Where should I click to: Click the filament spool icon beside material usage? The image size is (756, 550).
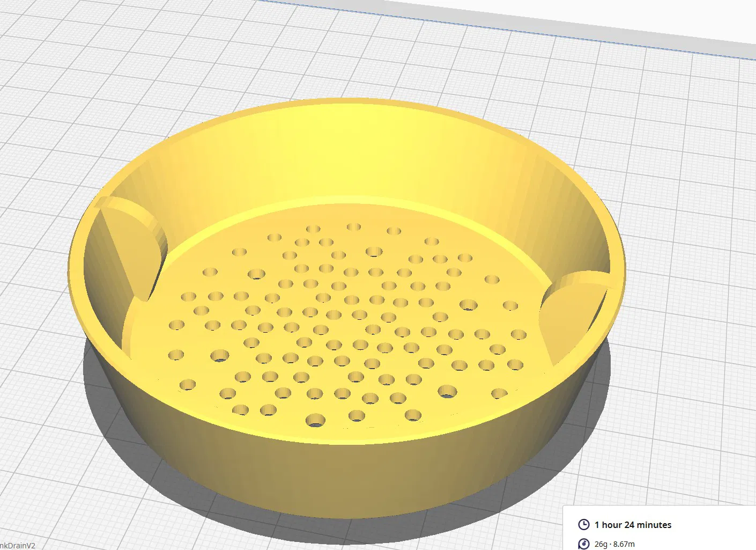click(x=583, y=544)
